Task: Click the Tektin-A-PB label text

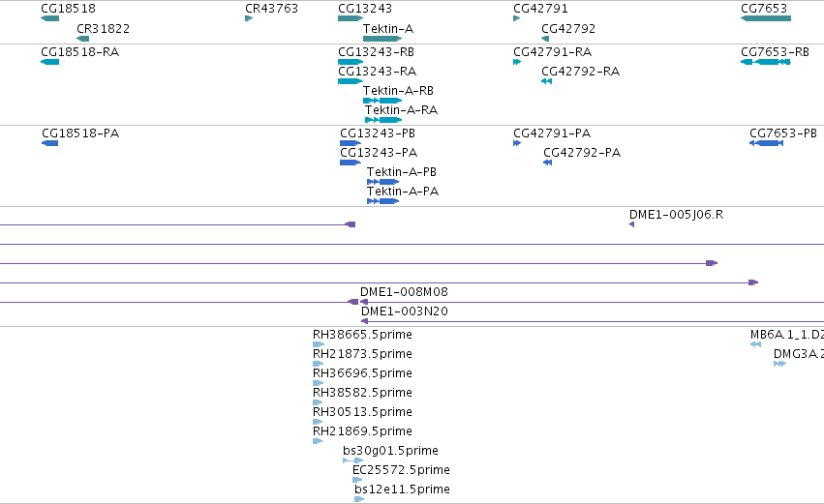Action: coord(402,172)
